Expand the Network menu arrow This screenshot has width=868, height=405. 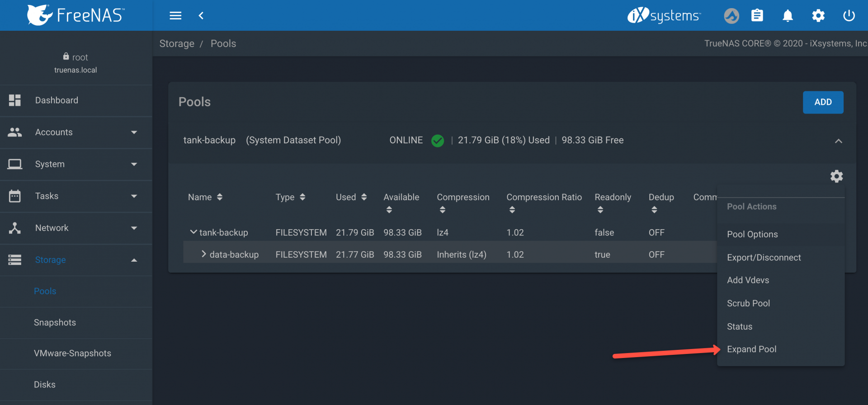[x=134, y=228]
